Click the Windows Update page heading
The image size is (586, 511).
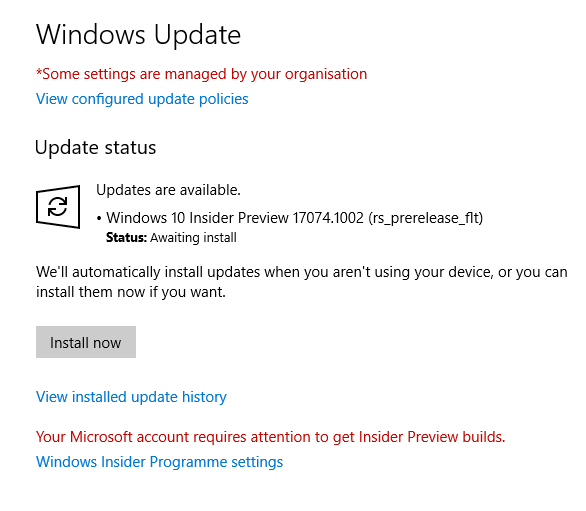138,35
